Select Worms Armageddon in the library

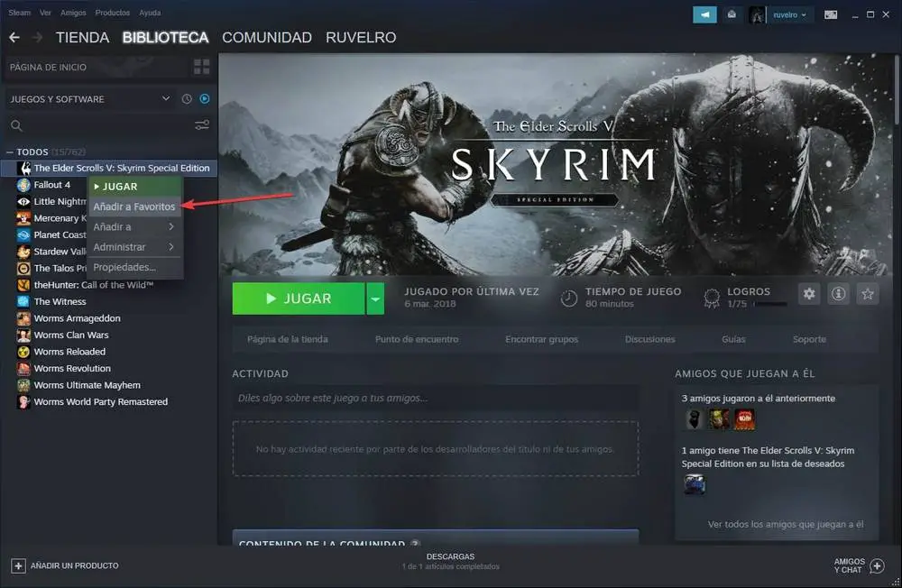[x=77, y=318]
